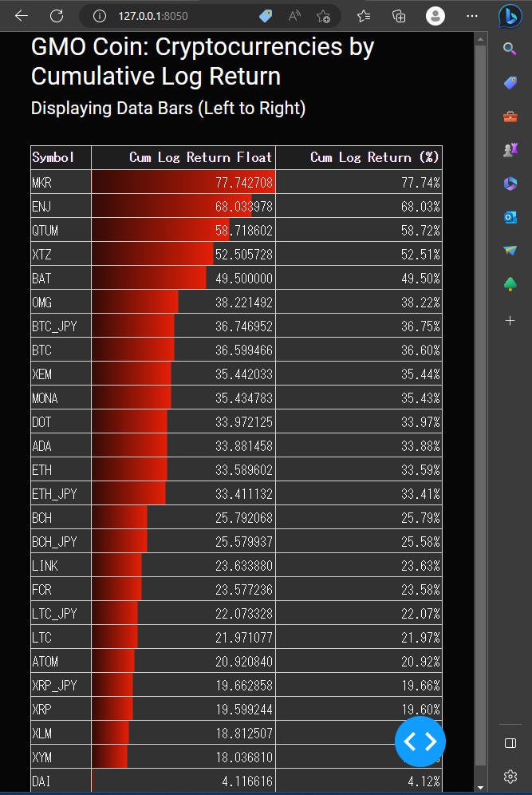This screenshot has height=795, width=532.
Task: Activate the Read aloud icon
Action: 294,16
